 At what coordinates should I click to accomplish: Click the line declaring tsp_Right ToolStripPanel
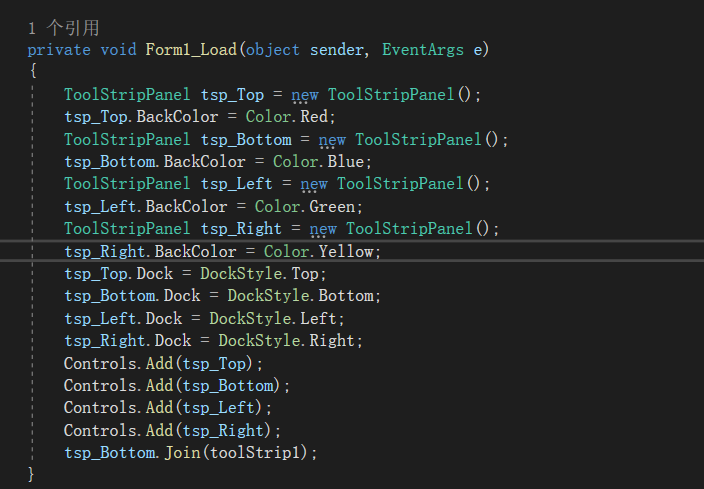click(282, 229)
